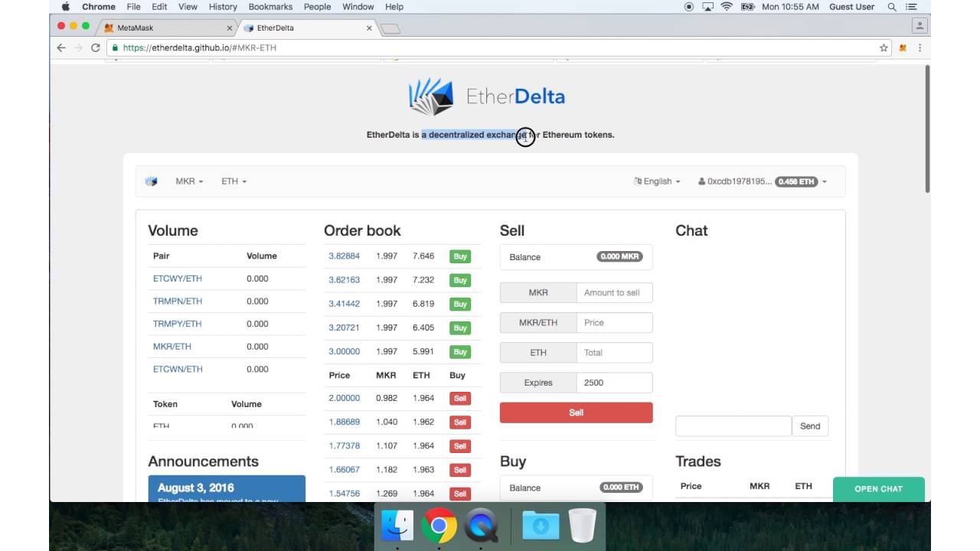Expand the MKR token dropdown
Viewport: 980px width, 551px height.
coord(189,181)
